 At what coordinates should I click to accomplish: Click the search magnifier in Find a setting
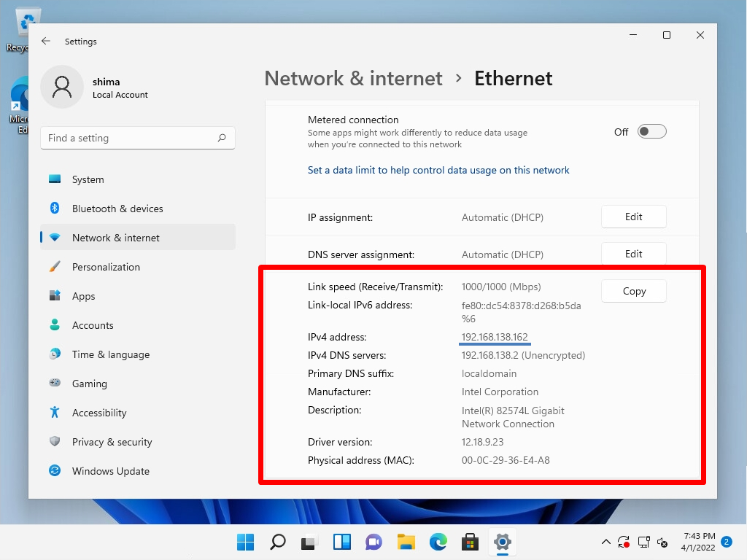tap(222, 138)
